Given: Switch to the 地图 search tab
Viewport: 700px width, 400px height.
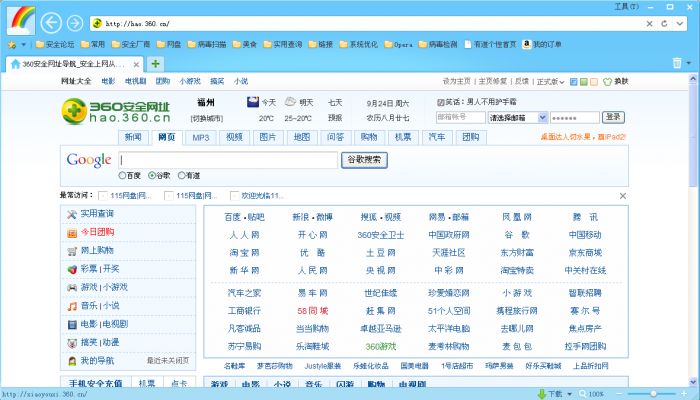Looking at the screenshot, I should 302,138.
